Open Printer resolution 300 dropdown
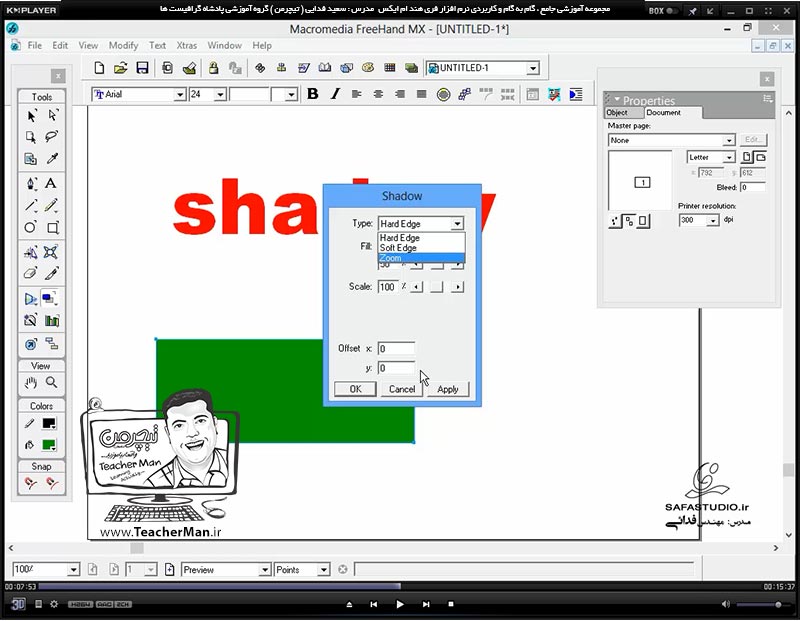The height and width of the screenshot is (621, 800). point(713,220)
